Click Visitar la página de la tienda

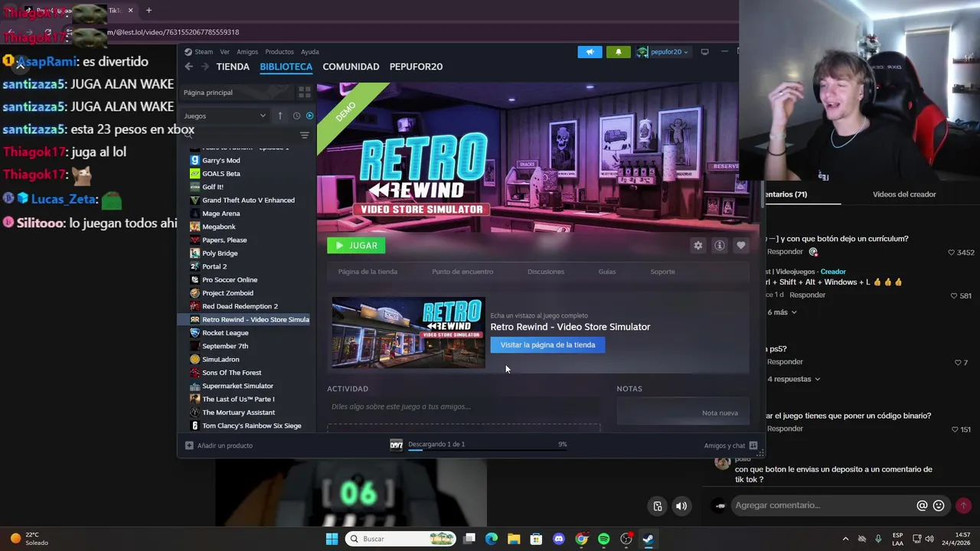pyautogui.click(x=547, y=345)
